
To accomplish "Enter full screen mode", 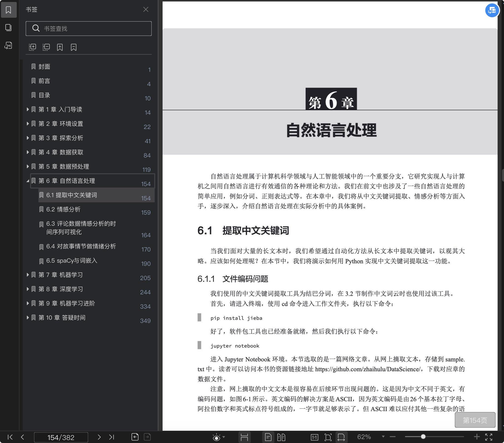I will (x=489, y=437).
